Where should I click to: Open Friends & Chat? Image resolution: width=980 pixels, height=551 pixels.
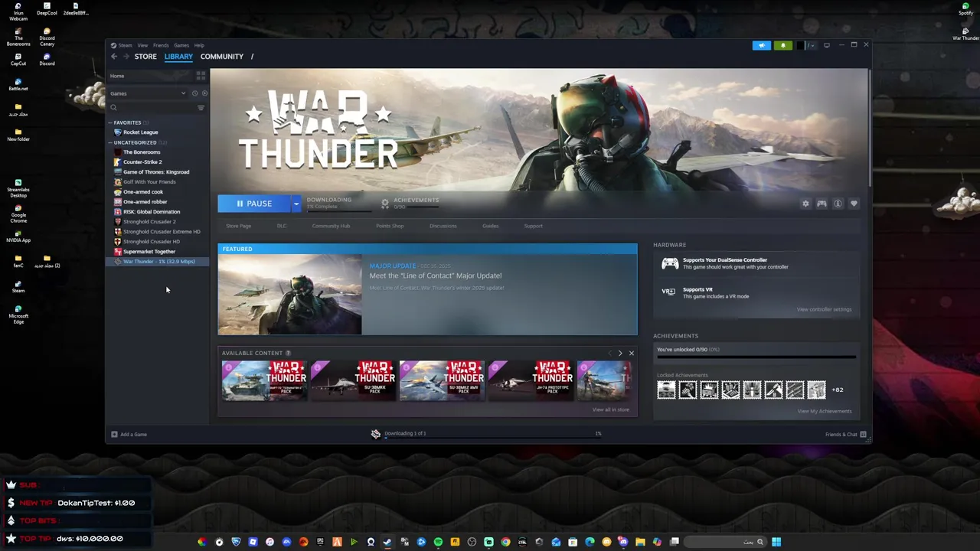(x=845, y=435)
